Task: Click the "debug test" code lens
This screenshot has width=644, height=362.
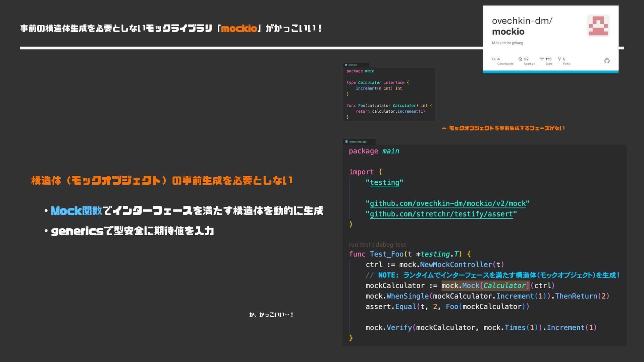Action: 391,245
